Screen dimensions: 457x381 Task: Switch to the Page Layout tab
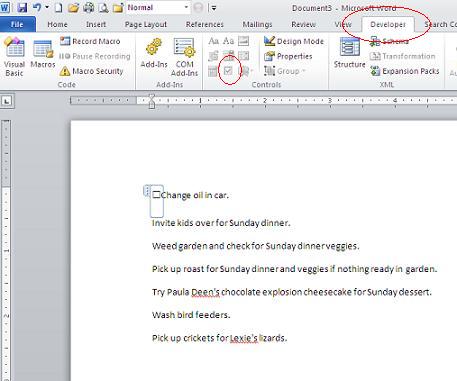click(x=146, y=24)
